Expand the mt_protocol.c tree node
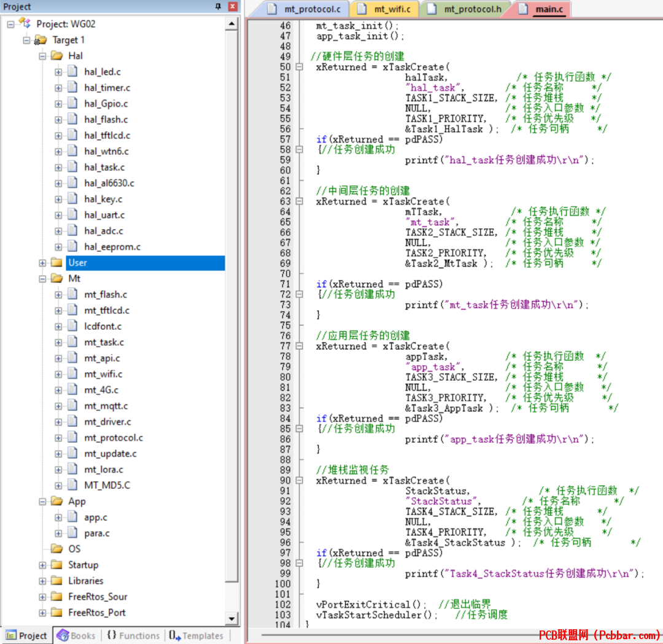This screenshot has width=663, height=644. click(58, 438)
